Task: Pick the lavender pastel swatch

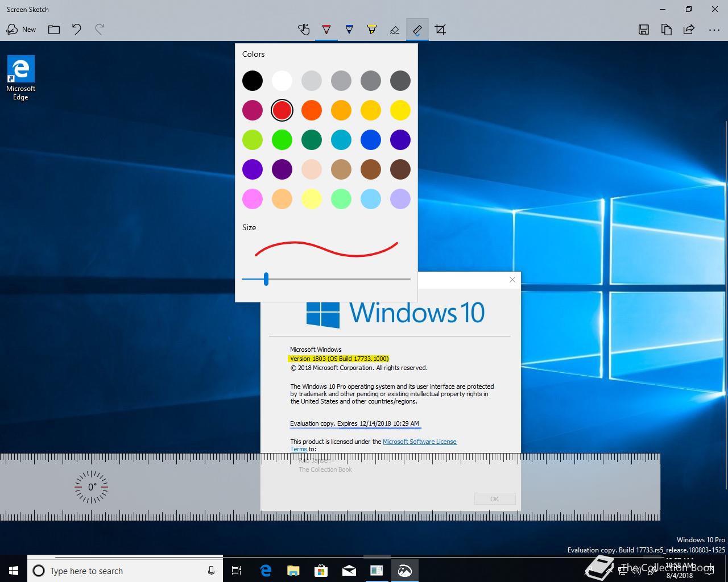Action: [400, 199]
